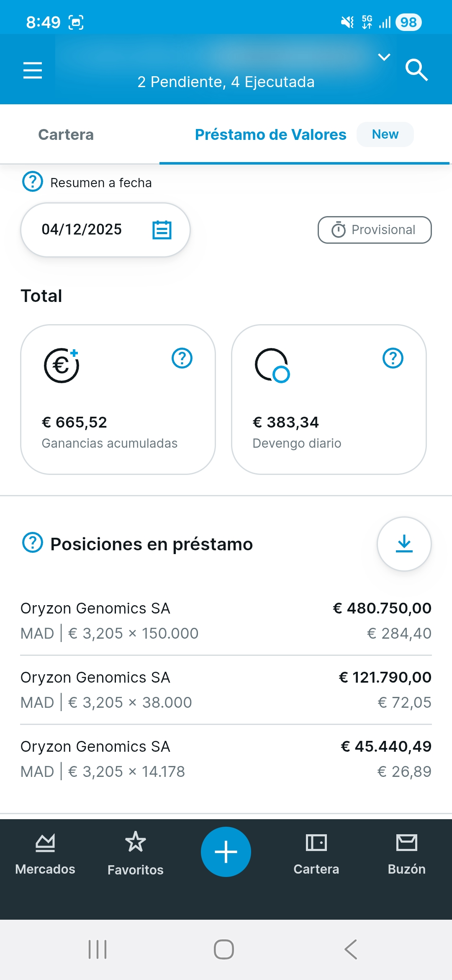The height and width of the screenshot is (980, 452).
Task: Download the positions on loan list
Action: (404, 544)
